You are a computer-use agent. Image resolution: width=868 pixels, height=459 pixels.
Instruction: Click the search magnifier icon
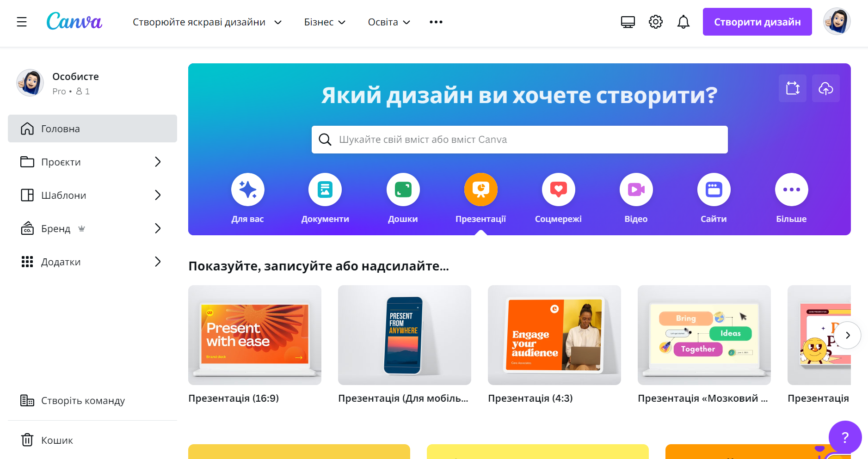[325, 140]
